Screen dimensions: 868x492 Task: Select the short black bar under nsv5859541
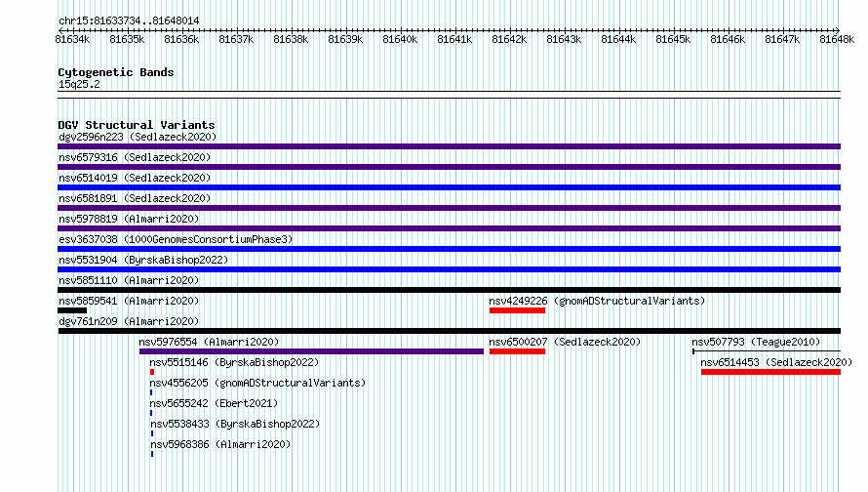click(72, 310)
